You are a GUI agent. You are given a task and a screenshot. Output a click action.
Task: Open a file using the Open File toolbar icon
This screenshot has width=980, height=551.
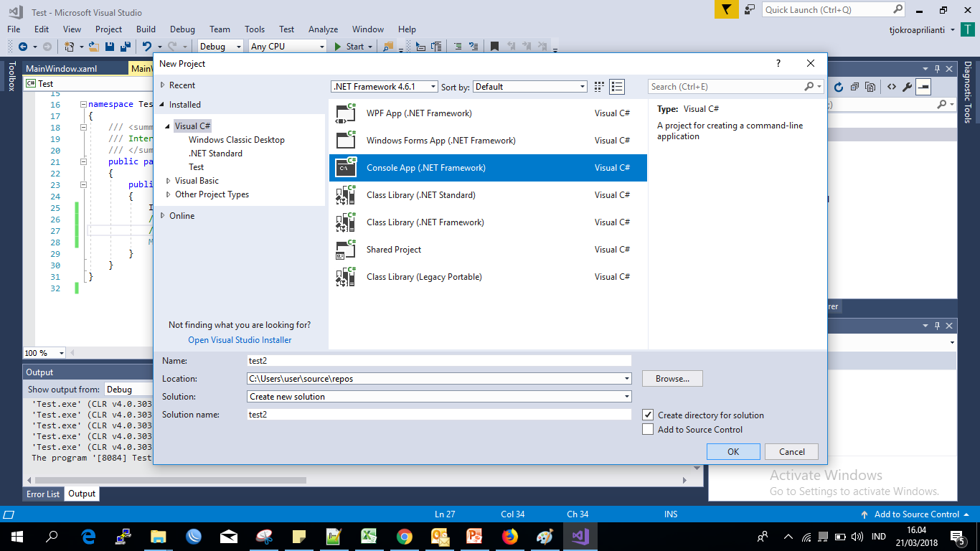pyautogui.click(x=93, y=46)
